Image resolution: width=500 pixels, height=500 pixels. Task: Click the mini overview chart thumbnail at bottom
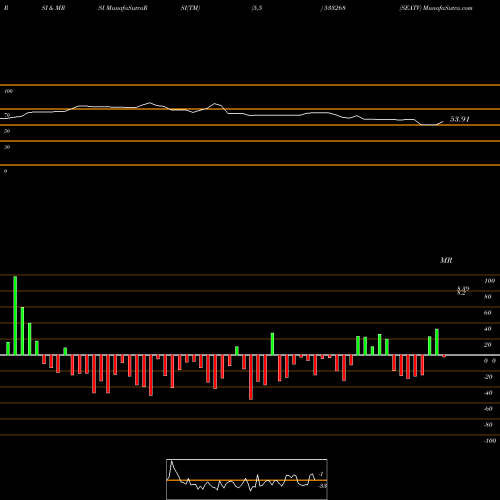click(247, 479)
